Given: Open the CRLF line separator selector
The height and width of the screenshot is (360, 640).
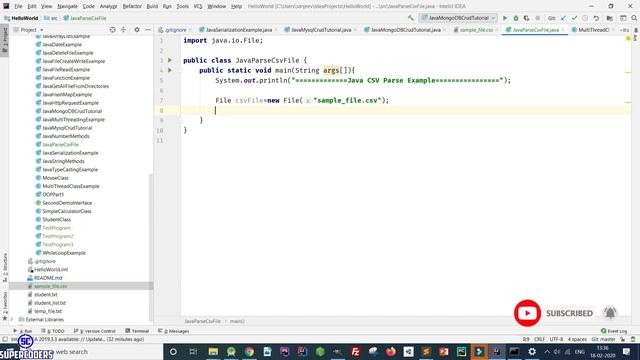Looking at the screenshot, I should point(539,339).
